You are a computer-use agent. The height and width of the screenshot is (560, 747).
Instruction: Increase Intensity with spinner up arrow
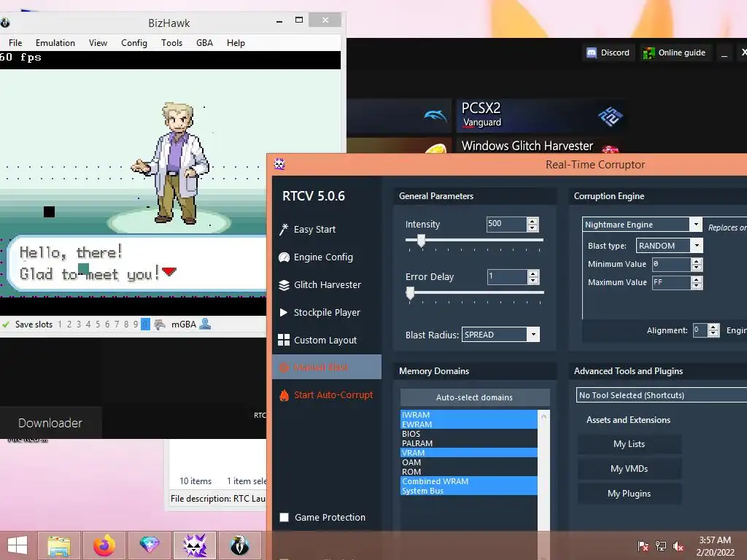pos(533,221)
